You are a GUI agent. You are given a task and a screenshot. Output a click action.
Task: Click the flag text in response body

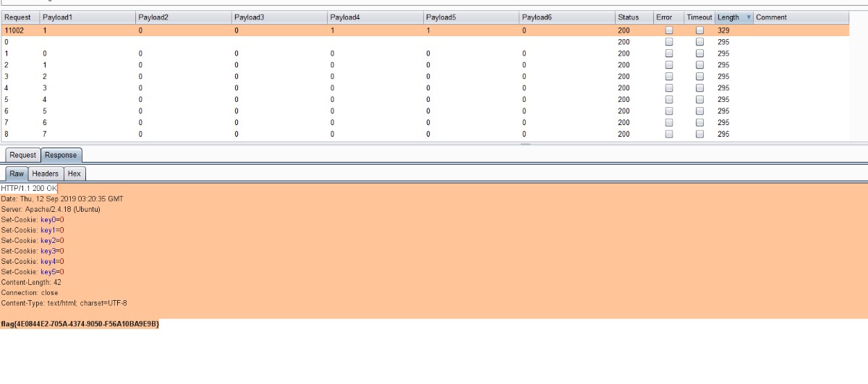tap(80, 324)
